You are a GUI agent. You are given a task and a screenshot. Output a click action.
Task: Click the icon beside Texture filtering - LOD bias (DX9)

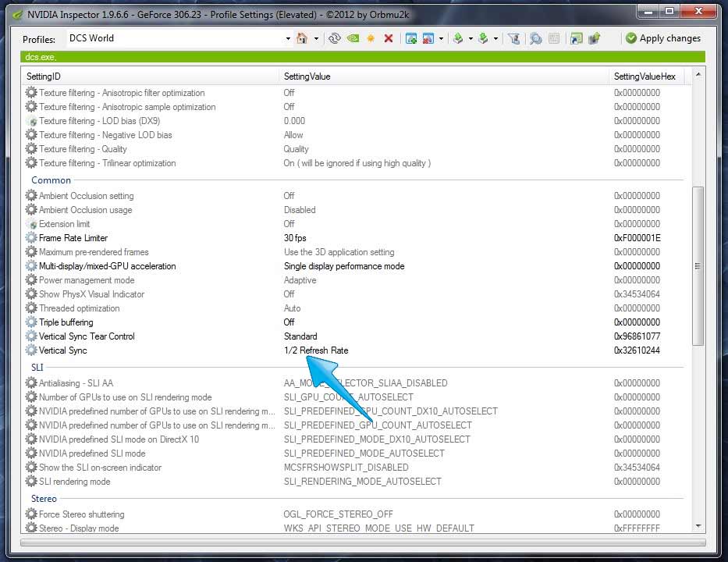point(32,121)
